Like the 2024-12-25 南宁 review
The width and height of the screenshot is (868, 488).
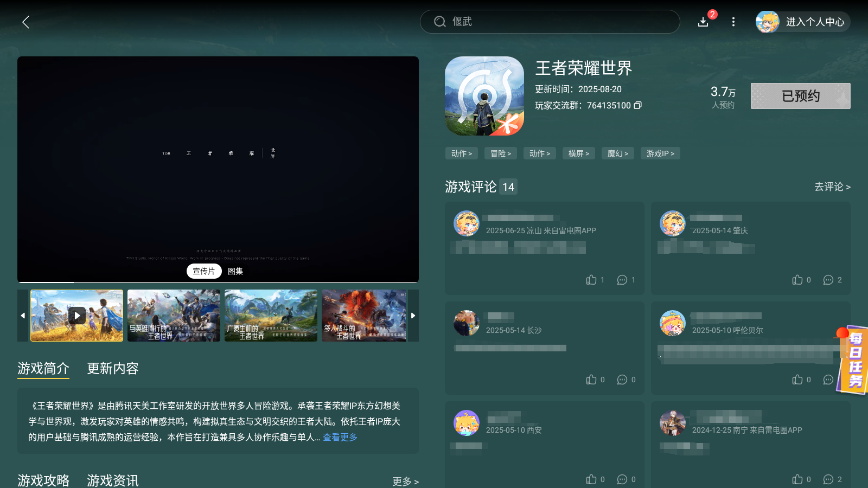(797, 479)
